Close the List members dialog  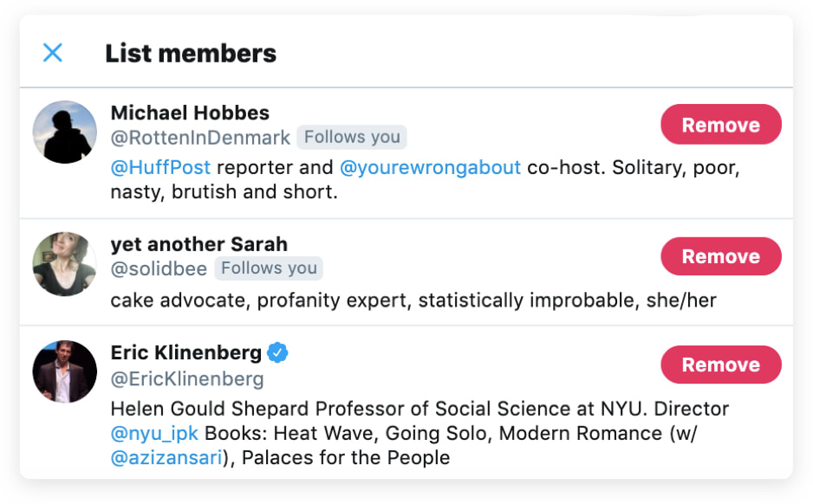[52, 53]
